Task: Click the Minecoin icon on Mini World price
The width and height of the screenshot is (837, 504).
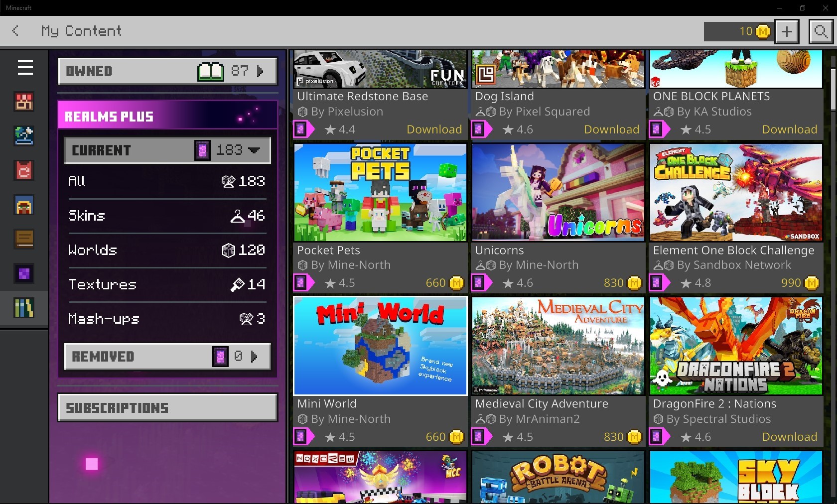Action: (x=456, y=437)
